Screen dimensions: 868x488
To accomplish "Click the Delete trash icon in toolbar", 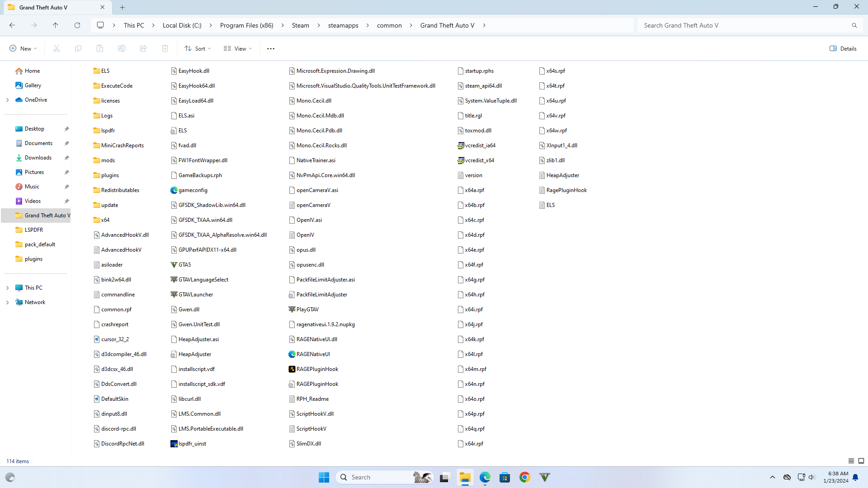I will point(165,48).
